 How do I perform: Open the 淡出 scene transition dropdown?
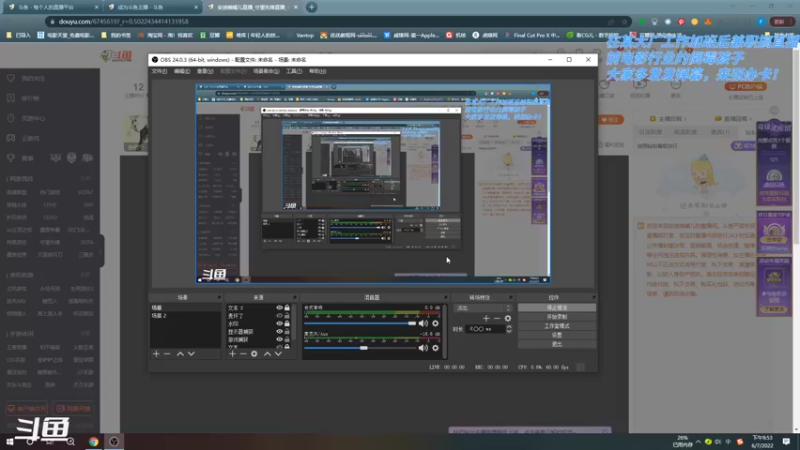point(483,308)
